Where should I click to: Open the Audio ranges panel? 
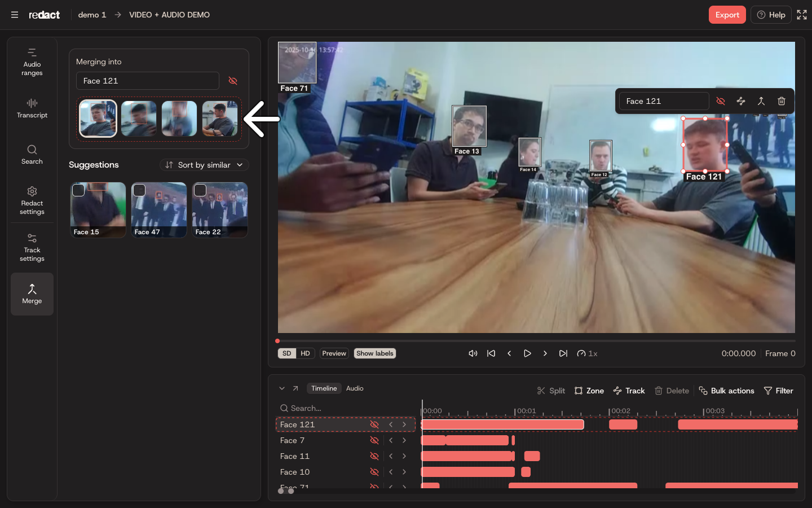(x=32, y=62)
